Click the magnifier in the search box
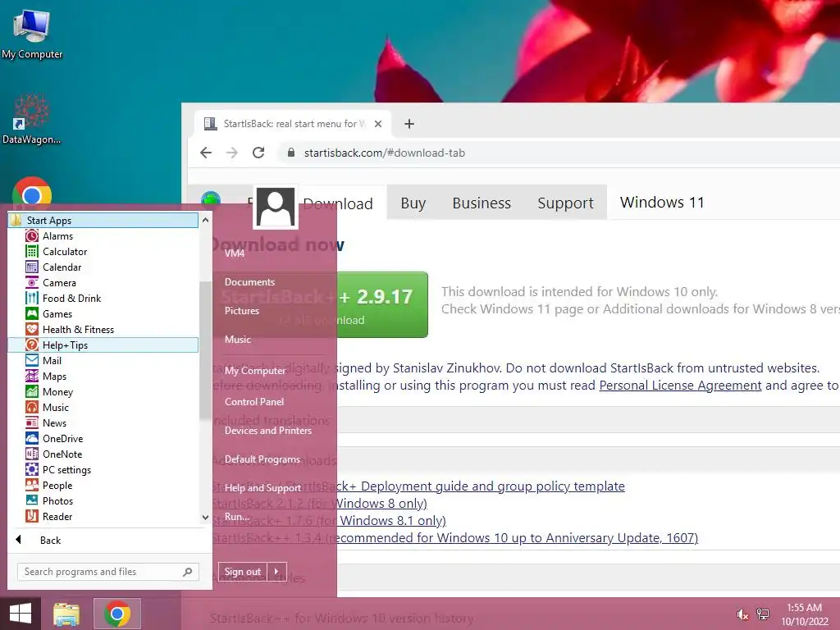840x630 pixels. (x=188, y=572)
